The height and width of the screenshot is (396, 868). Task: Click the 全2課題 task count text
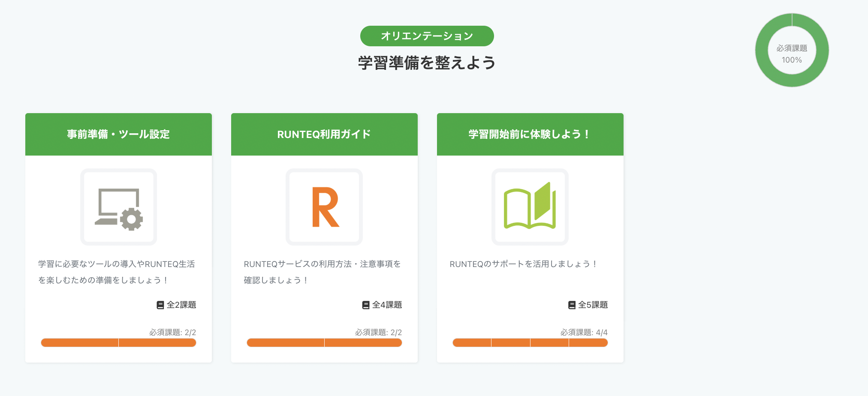181,305
